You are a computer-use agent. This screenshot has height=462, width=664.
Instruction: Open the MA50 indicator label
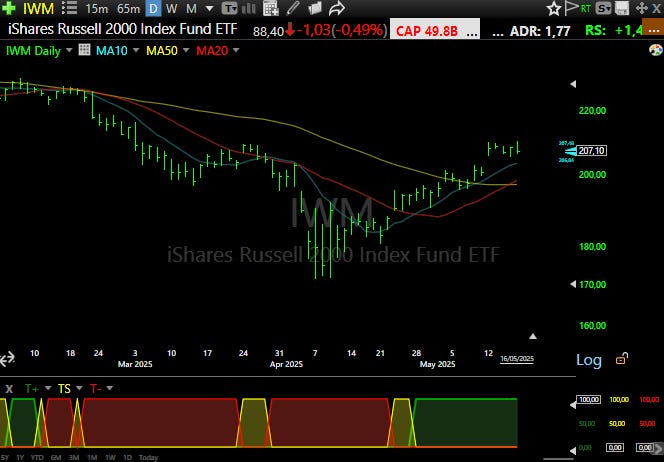[x=162, y=51]
